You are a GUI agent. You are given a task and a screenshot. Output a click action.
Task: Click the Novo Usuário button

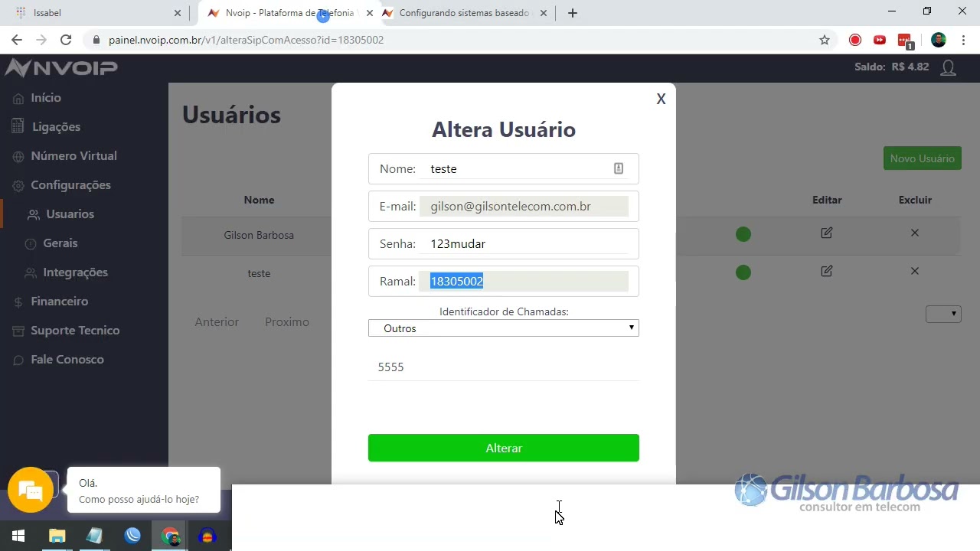pyautogui.click(x=922, y=158)
